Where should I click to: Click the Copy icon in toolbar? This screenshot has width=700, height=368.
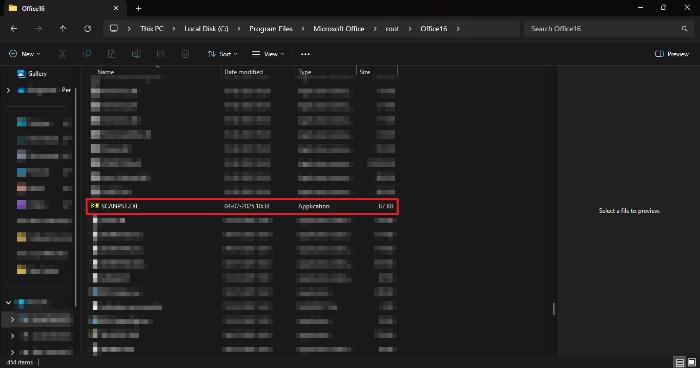tap(87, 54)
